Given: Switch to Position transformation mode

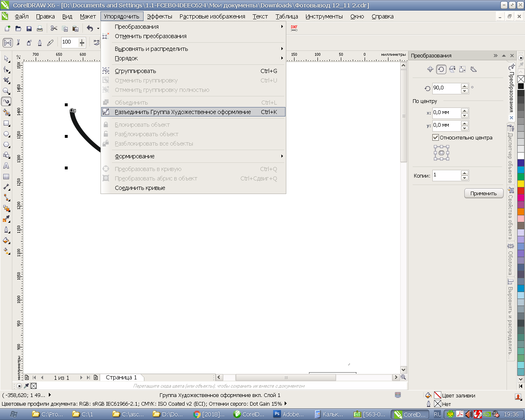Looking at the screenshot, I should 430,69.
